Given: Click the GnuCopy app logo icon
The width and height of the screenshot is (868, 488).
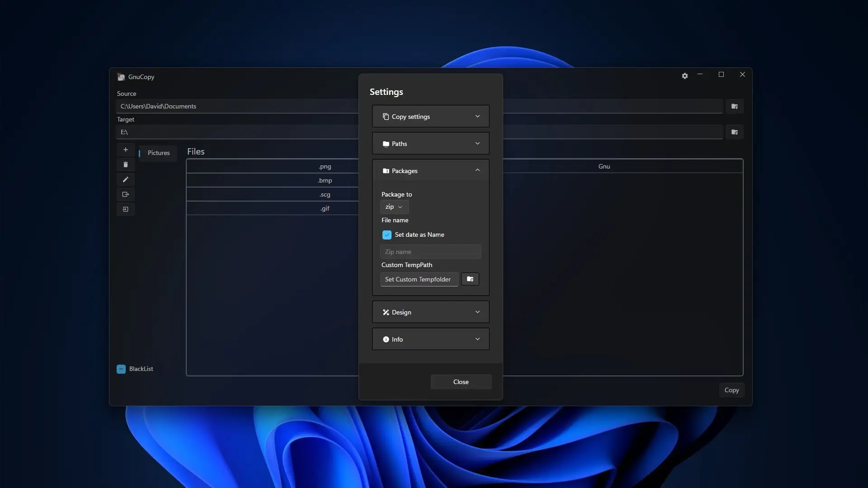Looking at the screenshot, I should pyautogui.click(x=121, y=77).
